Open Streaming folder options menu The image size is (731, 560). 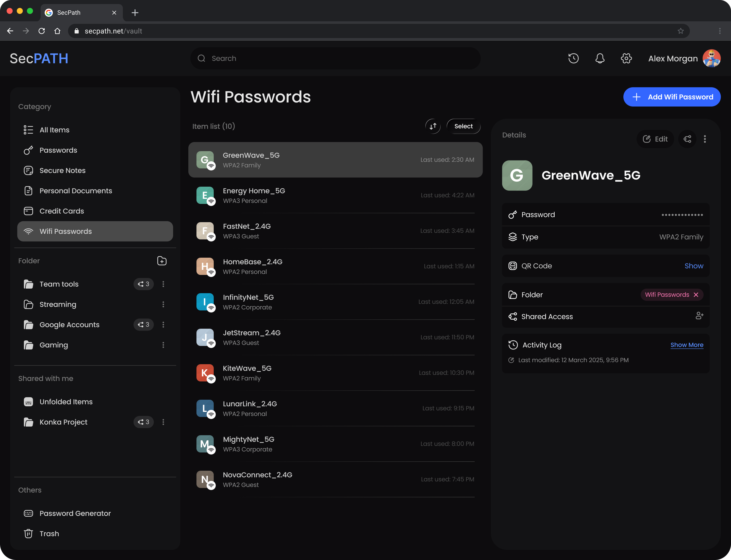[163, 304]
